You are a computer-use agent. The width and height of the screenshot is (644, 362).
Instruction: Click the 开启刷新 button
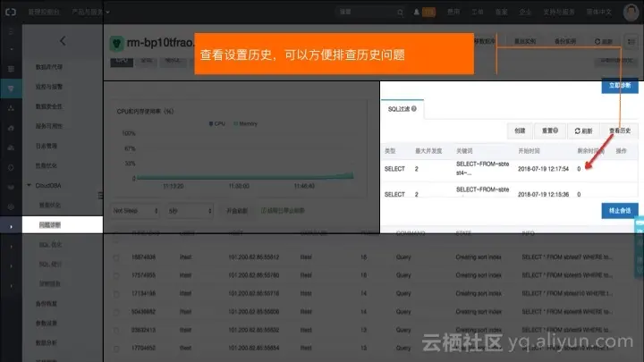pos(237,211)
